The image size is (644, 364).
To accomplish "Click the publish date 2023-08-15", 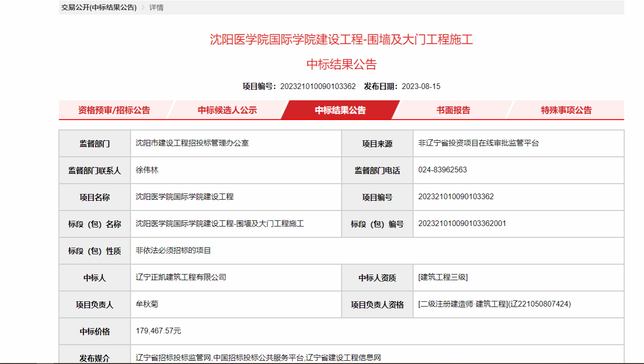I will (x=421, y=86).
